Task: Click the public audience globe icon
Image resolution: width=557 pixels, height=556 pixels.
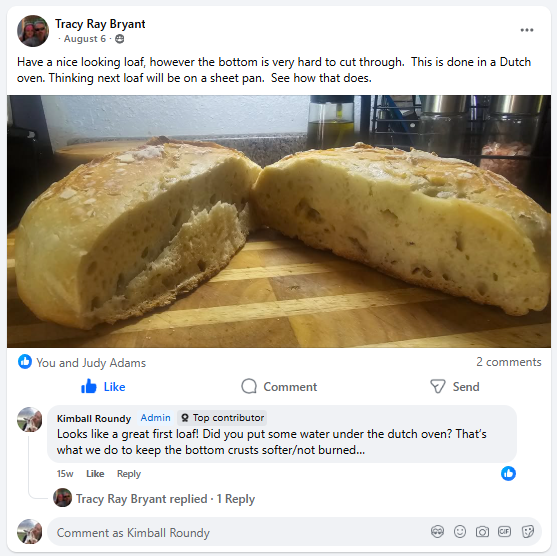Action: pos(120,39)
